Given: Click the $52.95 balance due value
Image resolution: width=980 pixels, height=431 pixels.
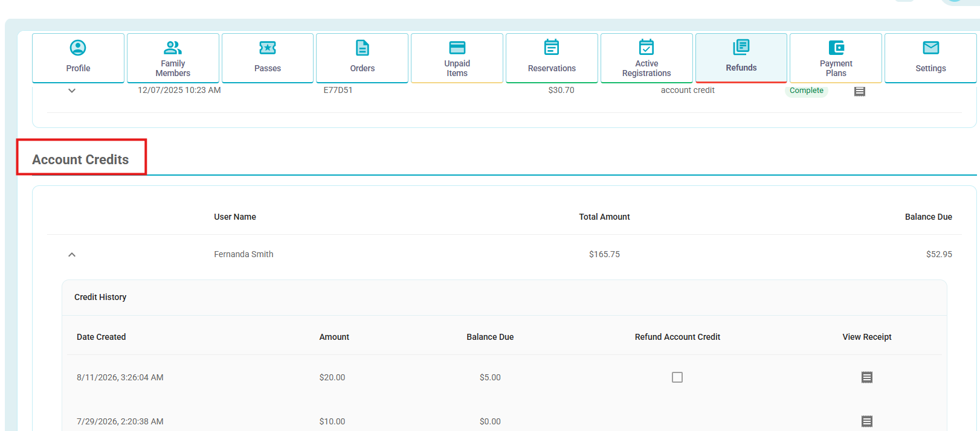Looking at the screenshot, I should point(939,254).
